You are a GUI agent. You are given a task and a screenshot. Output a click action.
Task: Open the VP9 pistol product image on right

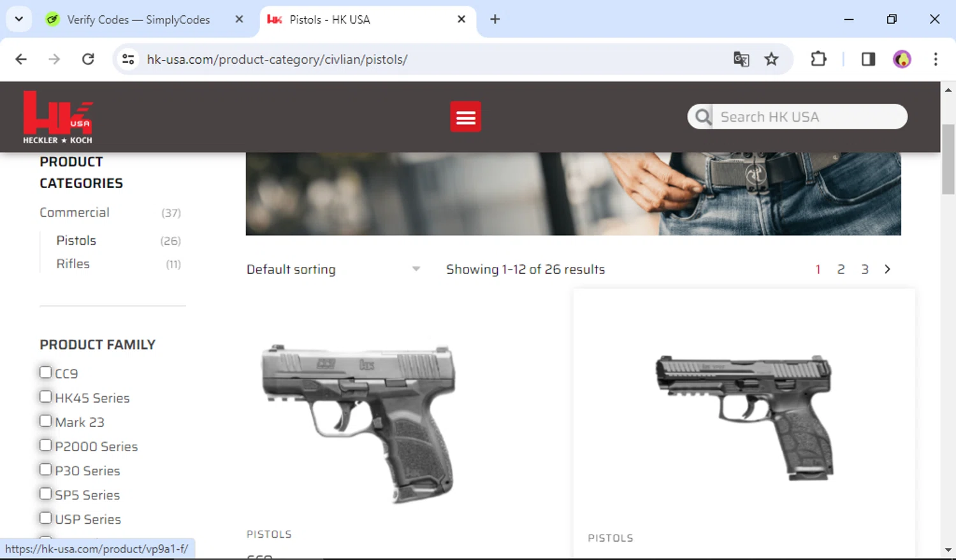[x=744, y=417]
